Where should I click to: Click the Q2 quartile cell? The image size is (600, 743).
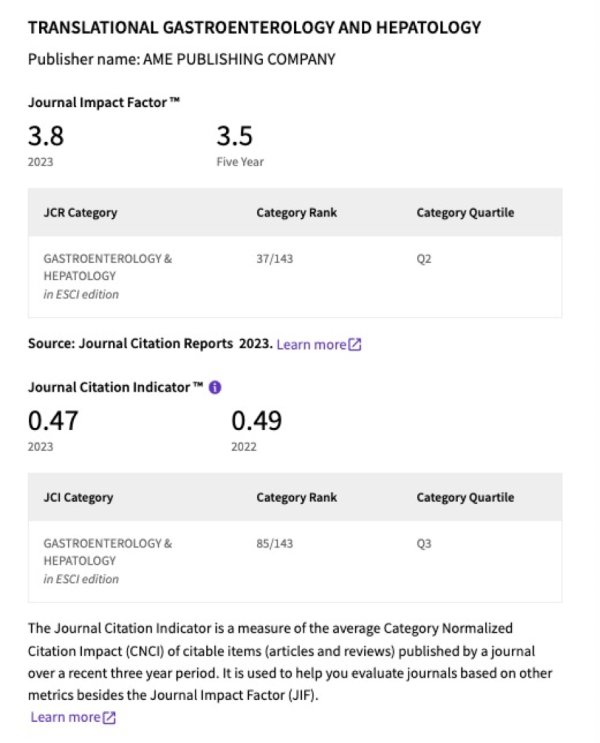tap(424, 259)
